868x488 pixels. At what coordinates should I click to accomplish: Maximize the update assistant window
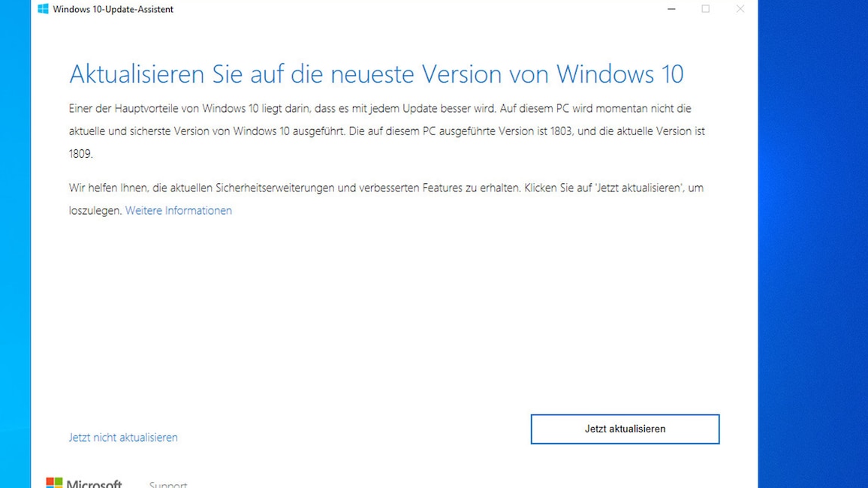point(705,9)
